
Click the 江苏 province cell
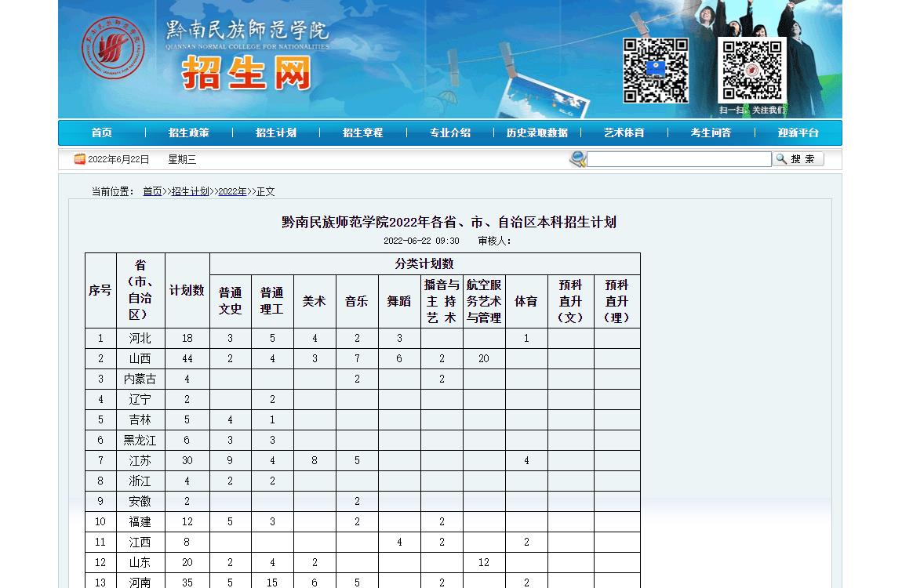[x=140, y=461]
